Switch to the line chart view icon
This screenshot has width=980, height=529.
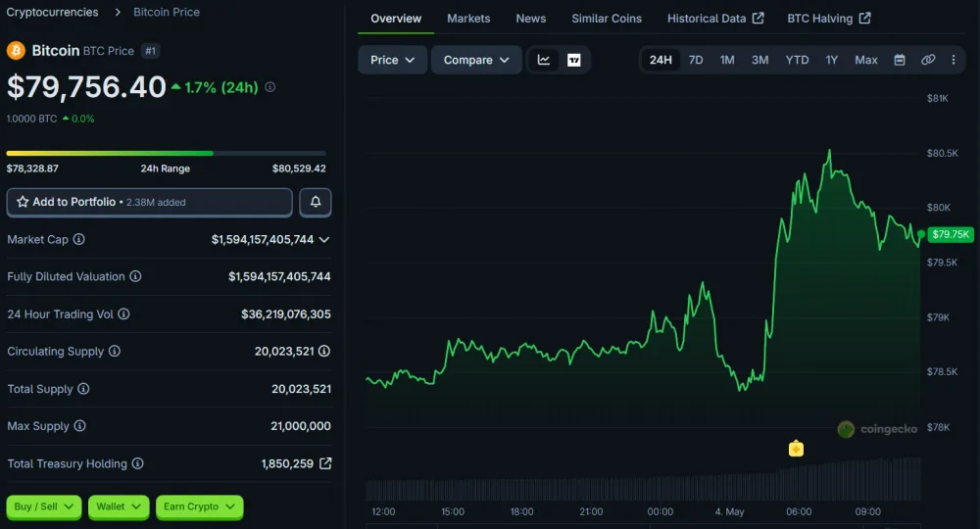(x=544, y=60)
